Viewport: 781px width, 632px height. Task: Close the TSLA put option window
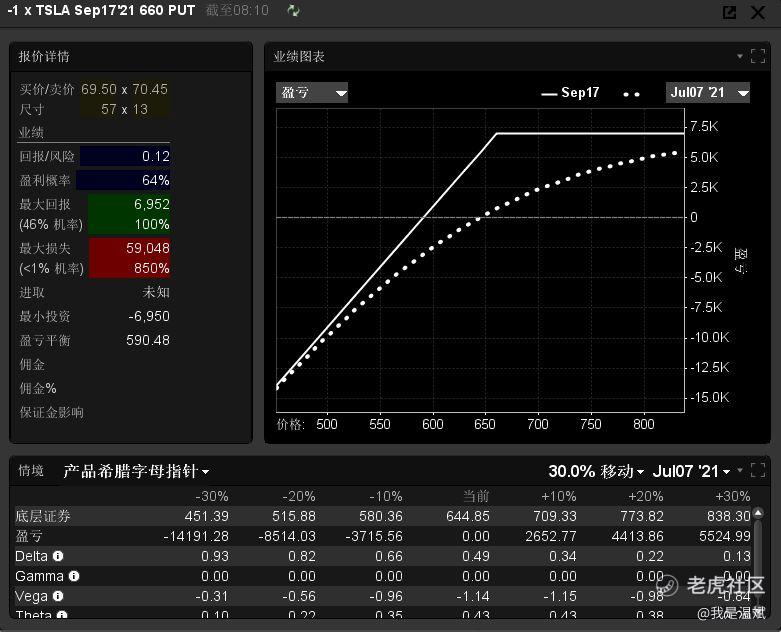coord(758,12)
